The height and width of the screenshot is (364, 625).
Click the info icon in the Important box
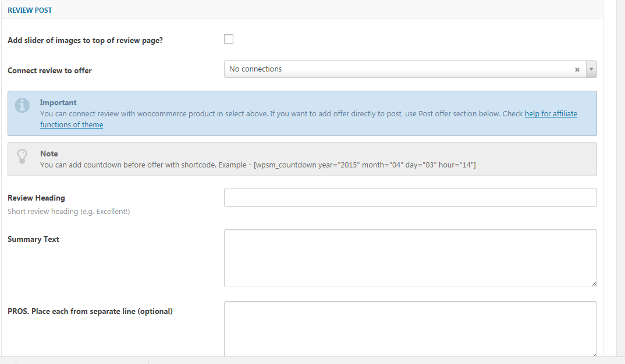click(x=22, y=105)
